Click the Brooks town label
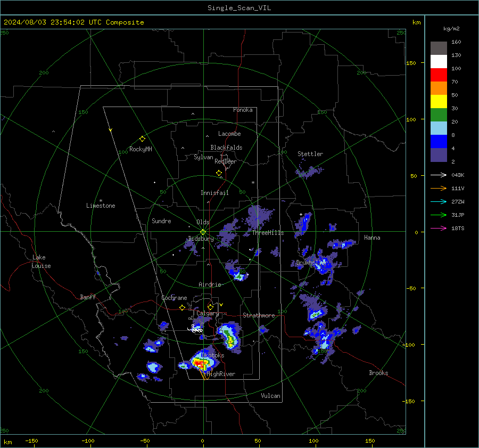This screenshot has width=479, height=448. tap(378, 373)
